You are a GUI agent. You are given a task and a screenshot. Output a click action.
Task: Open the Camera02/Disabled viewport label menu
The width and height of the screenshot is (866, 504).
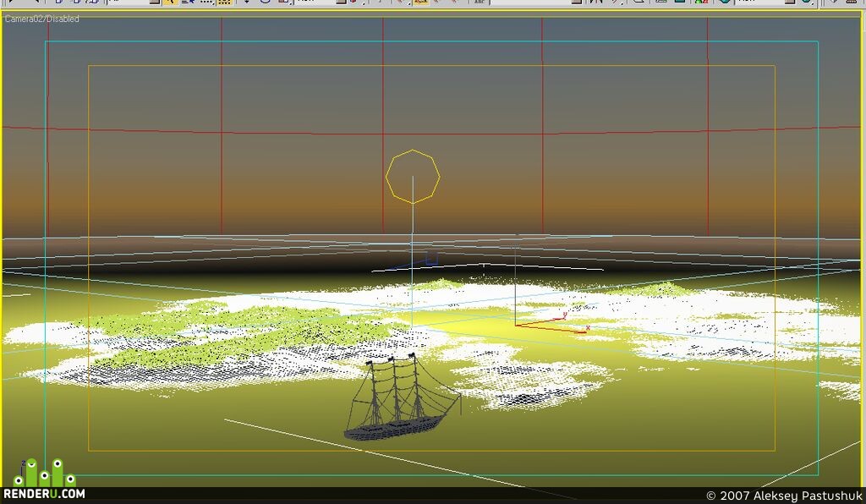click(42, 19)
